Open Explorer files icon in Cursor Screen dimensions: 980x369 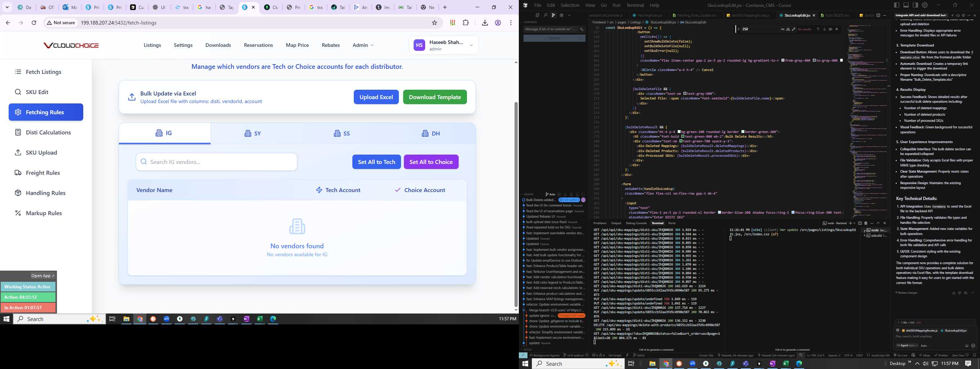tap(538, 15)
